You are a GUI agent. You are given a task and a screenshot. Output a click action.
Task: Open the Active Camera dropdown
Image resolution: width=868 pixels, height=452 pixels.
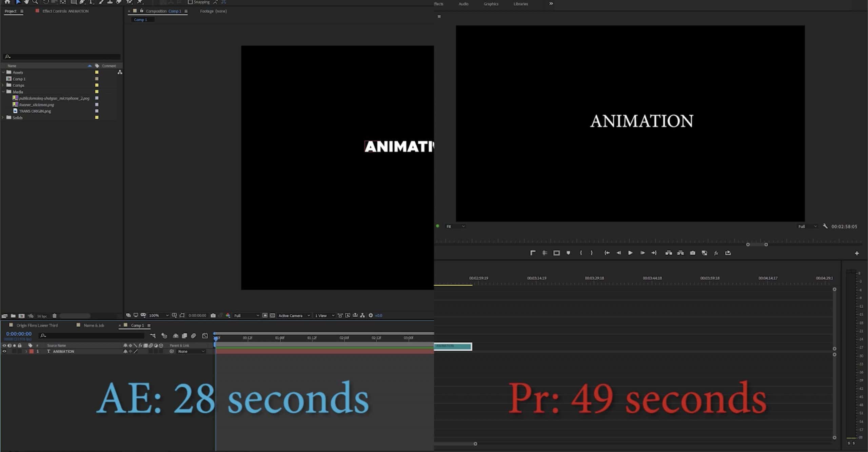(294, 315)
